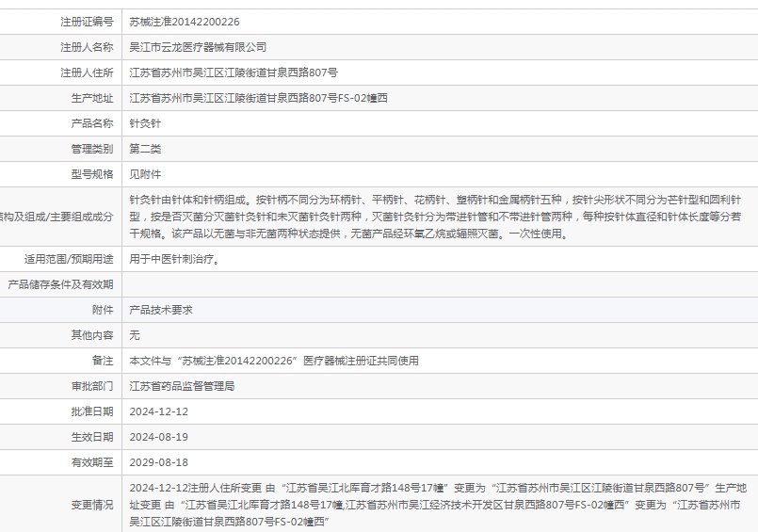Select production address ending FS-02幢西

pyautogui.click(x=258, y=98)
